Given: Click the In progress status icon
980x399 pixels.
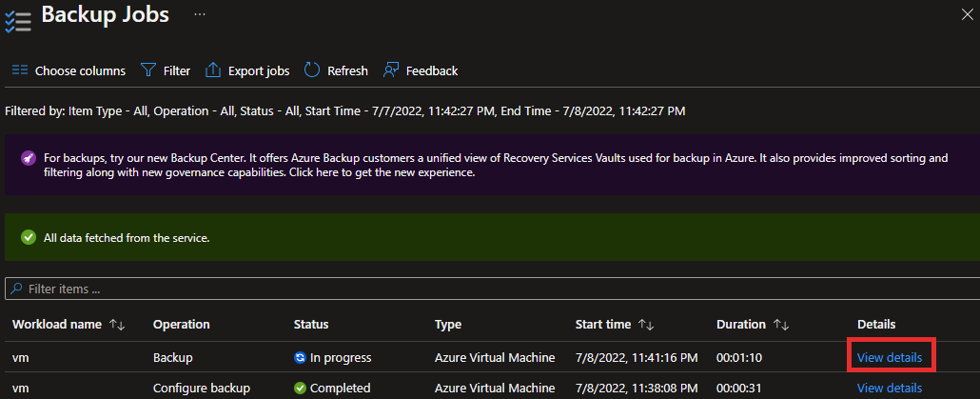Looking at the screenshot, I should click(300, 358).
